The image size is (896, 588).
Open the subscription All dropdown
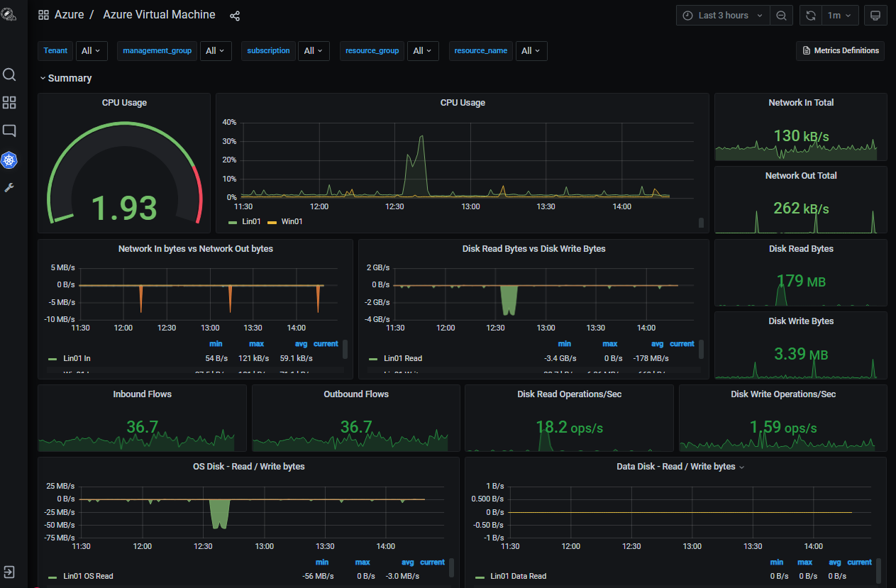pyautogui.click(x=314, y=51)
